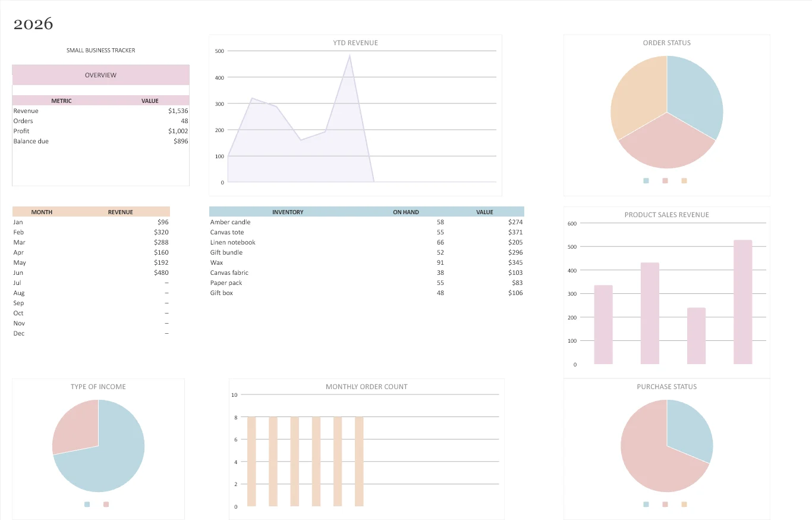The image size is (812, 520).
Task: Select the "$320" revenue cell for Feb
Action: coord(161,232)
